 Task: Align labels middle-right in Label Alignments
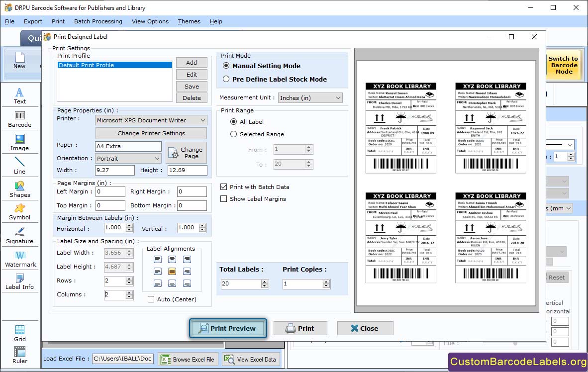pos(187,271)
